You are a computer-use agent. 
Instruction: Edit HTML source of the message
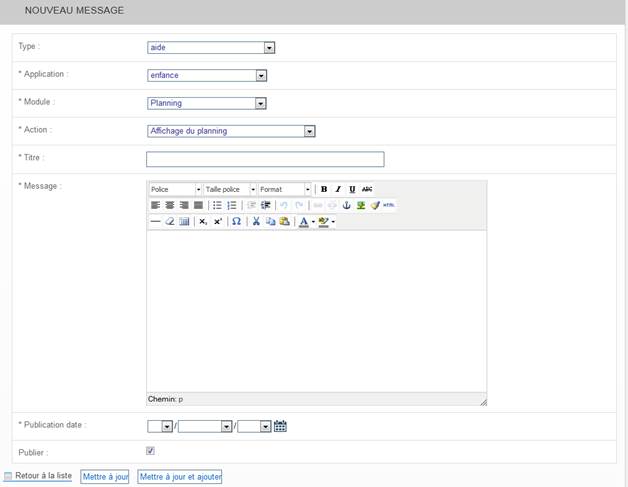(389, 205)
